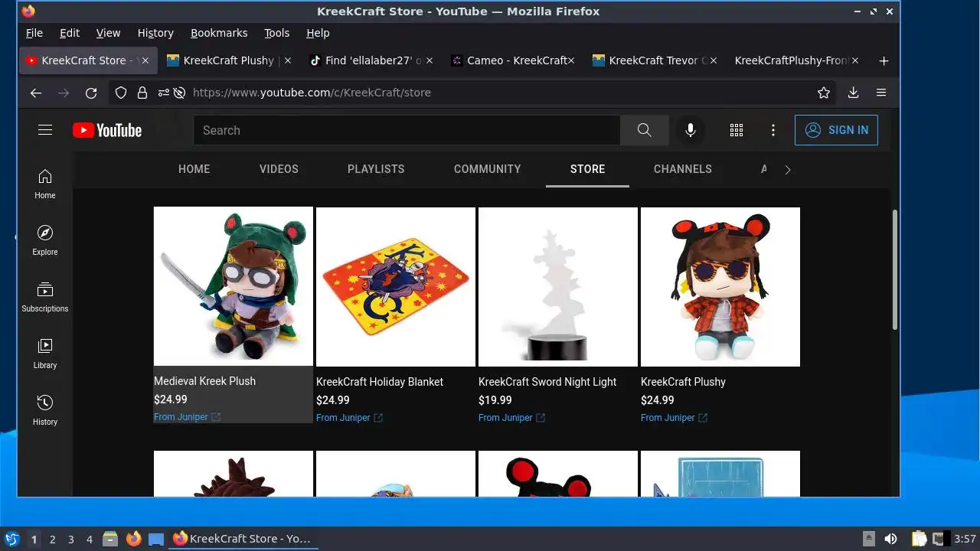Click the site security padlock icon
This screenshot has width=980, height=551.
click(x=142, y=93)
